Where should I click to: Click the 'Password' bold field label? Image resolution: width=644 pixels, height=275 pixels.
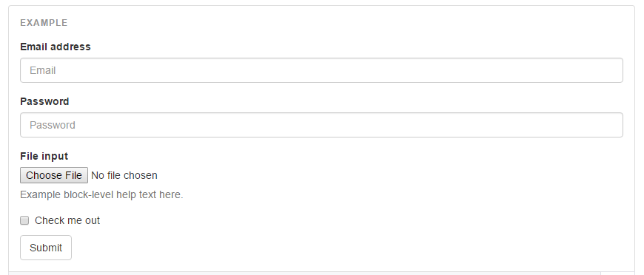click(x=44, y=101)
